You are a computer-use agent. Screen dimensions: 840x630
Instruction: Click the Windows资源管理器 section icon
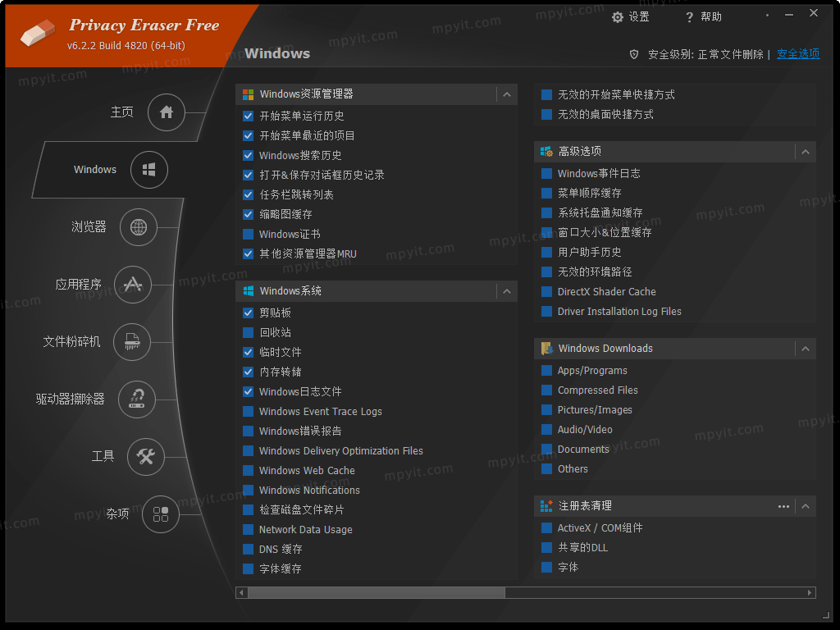248,95
